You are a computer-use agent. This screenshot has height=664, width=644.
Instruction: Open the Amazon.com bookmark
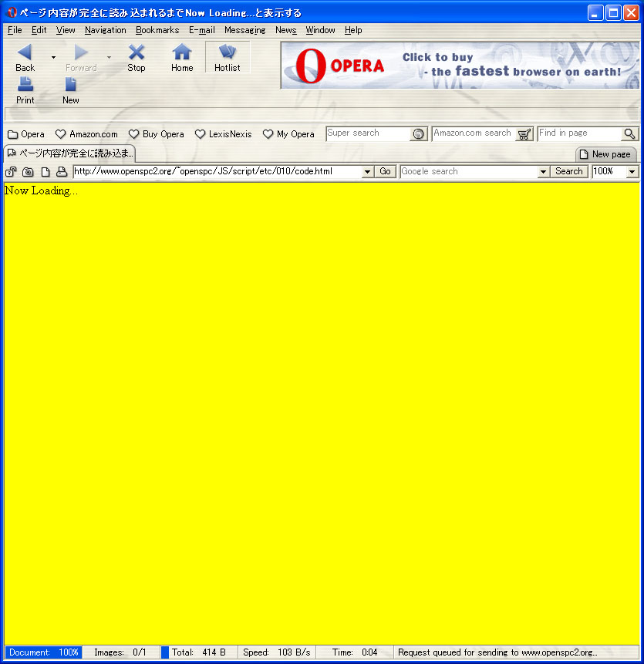tap(86, 134)
